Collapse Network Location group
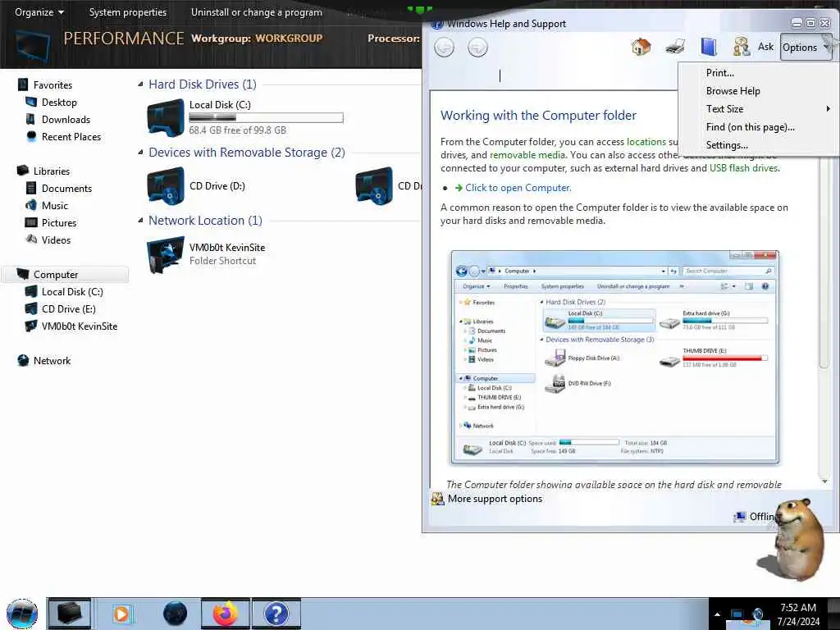Image resolution: width=840 pixels, height=630 pixels. click(x=140, y=220)
